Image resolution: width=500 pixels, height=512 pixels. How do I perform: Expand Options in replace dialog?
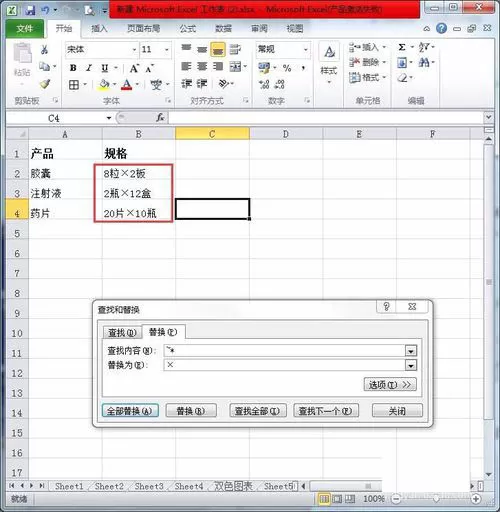(x=390, y=385)
